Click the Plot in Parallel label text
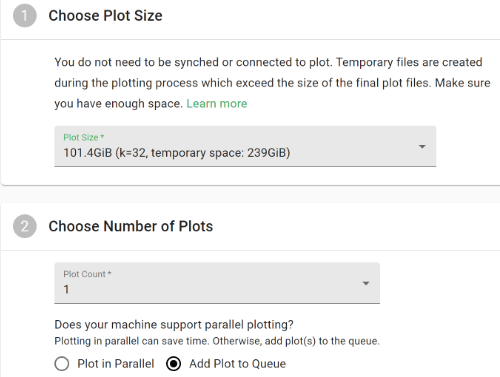 tap(116, 364)
